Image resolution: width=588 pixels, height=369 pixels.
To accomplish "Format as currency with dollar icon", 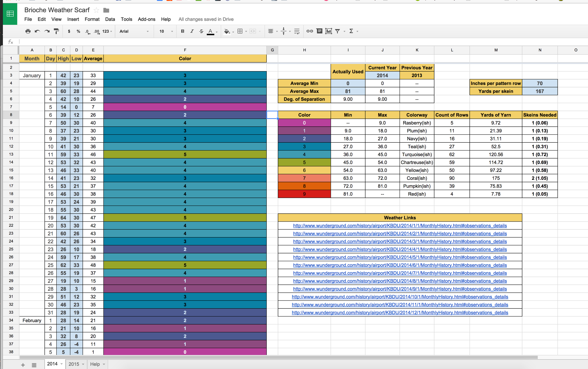I will (69, 31).
